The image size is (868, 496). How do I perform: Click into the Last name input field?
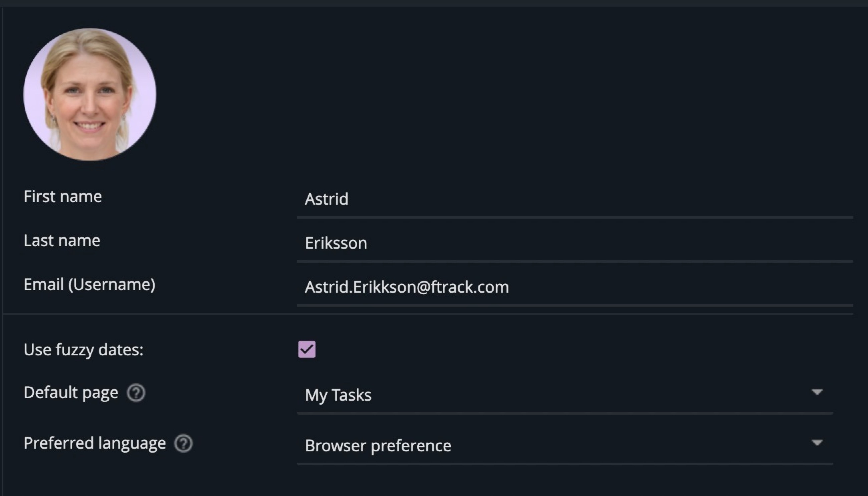579,243
